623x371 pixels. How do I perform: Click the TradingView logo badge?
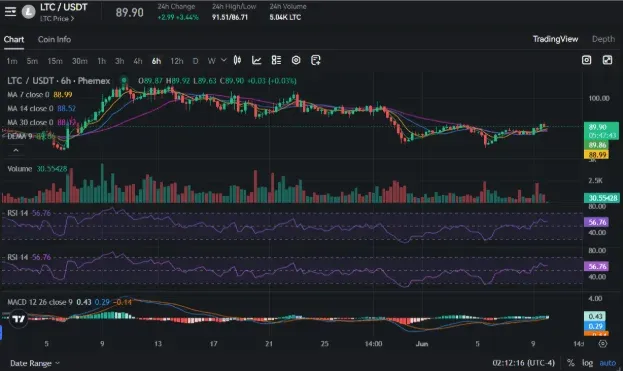point(18,319)
